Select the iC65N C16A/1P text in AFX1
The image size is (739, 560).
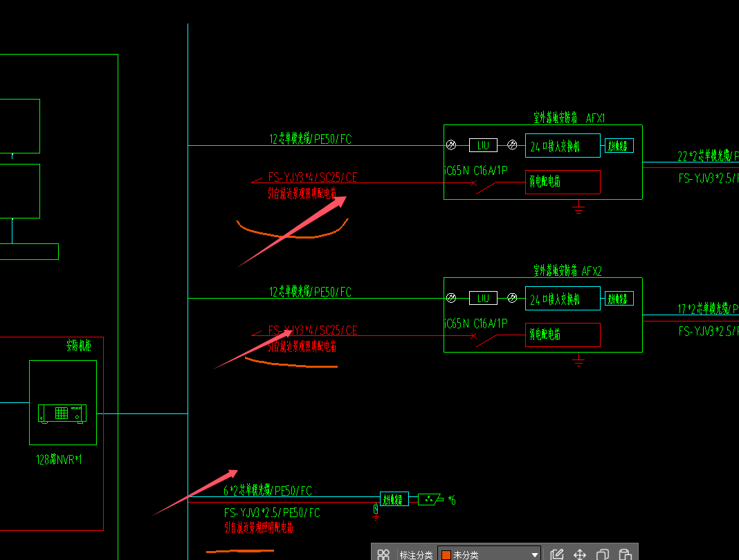point(476,171)
